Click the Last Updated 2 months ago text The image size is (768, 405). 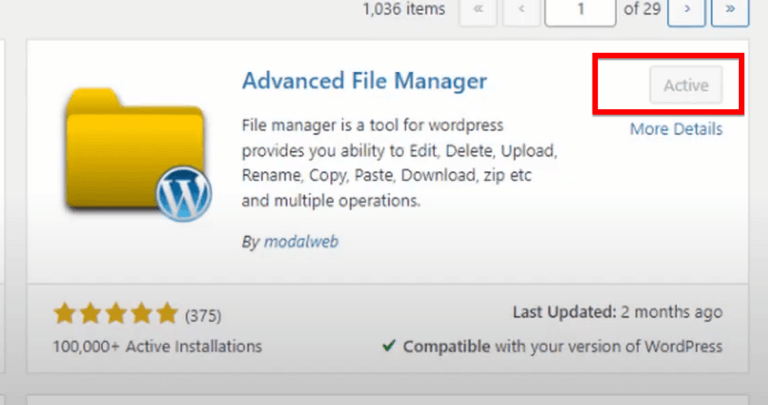click(x=617, y=313)
